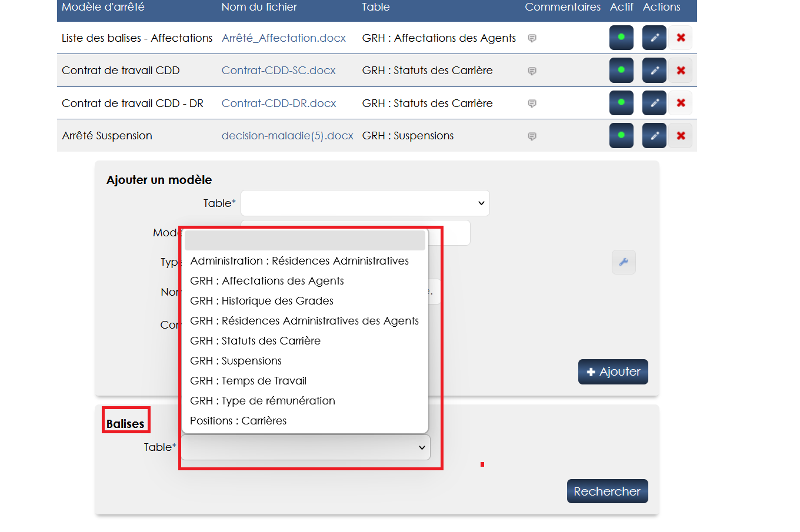Deactivate the Arrêté Suspension model
The width and height of the screenshot is (800, 532).
tap(621, 136)
